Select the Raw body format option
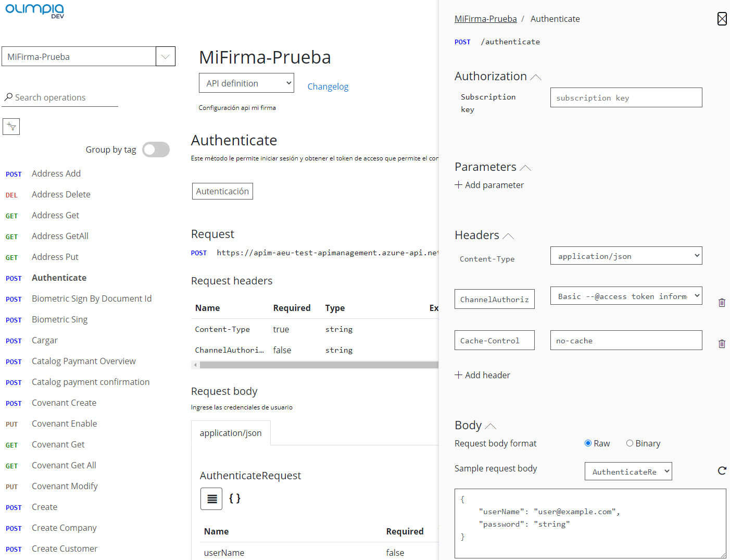The height and width of the screenshot is (560, 730). (x=588, y=443)
